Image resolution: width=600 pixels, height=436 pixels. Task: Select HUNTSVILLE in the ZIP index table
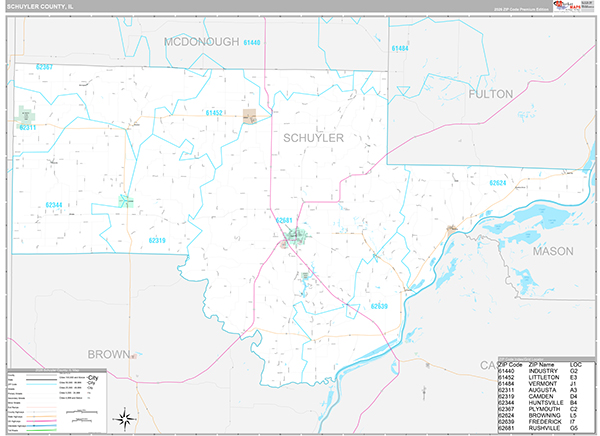pos(546,403)
